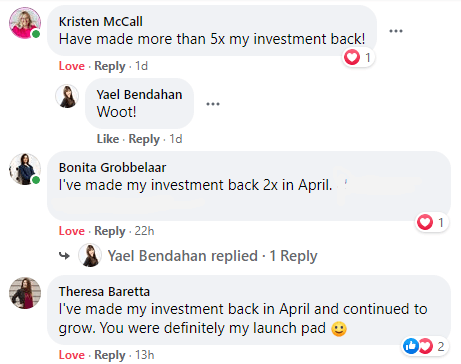This screenshot has height=364, width=461.
Task: Open Bonita Grobbelaar's profile picture
Action: [25, 169]
